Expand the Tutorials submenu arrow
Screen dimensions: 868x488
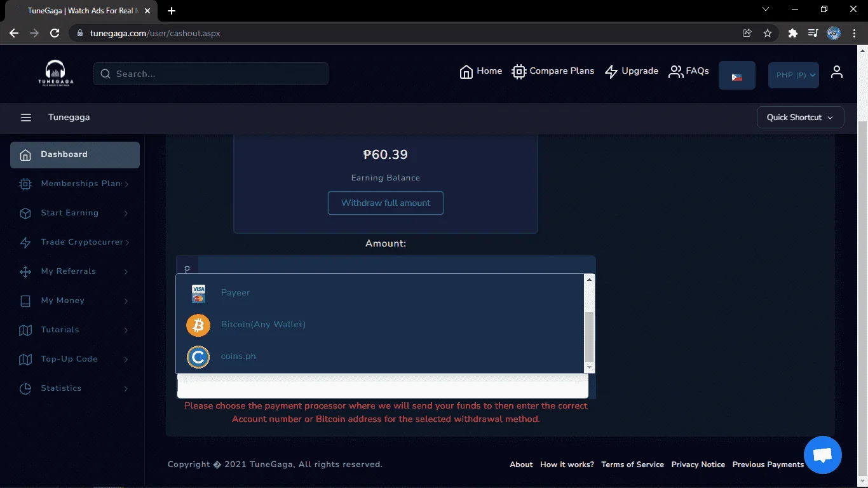(126, 330)
